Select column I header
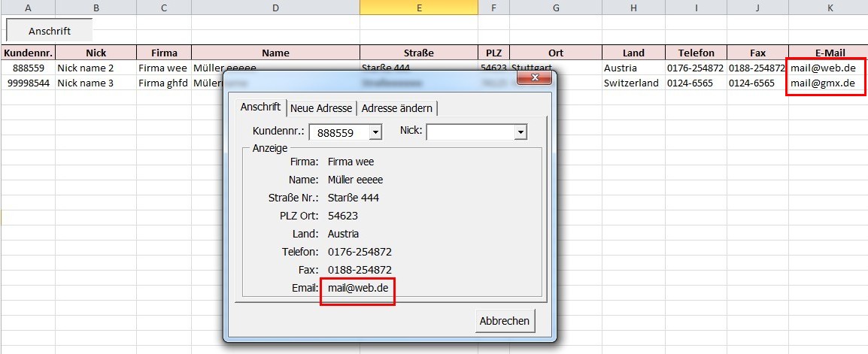Viewport: 868px width, 354px height. (696, 8)
